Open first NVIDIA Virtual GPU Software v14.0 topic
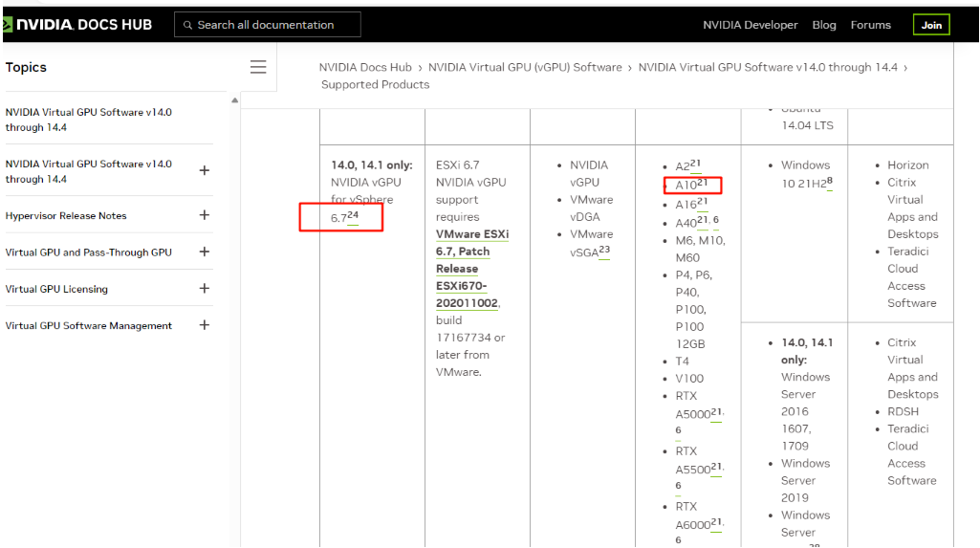Screen dimensions: 980x548 (88, 120)
